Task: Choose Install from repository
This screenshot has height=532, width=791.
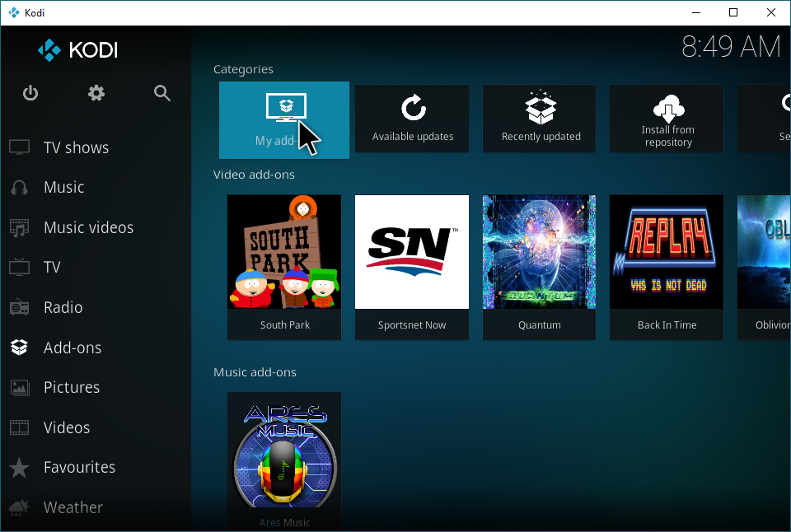Action: (667, 119)
